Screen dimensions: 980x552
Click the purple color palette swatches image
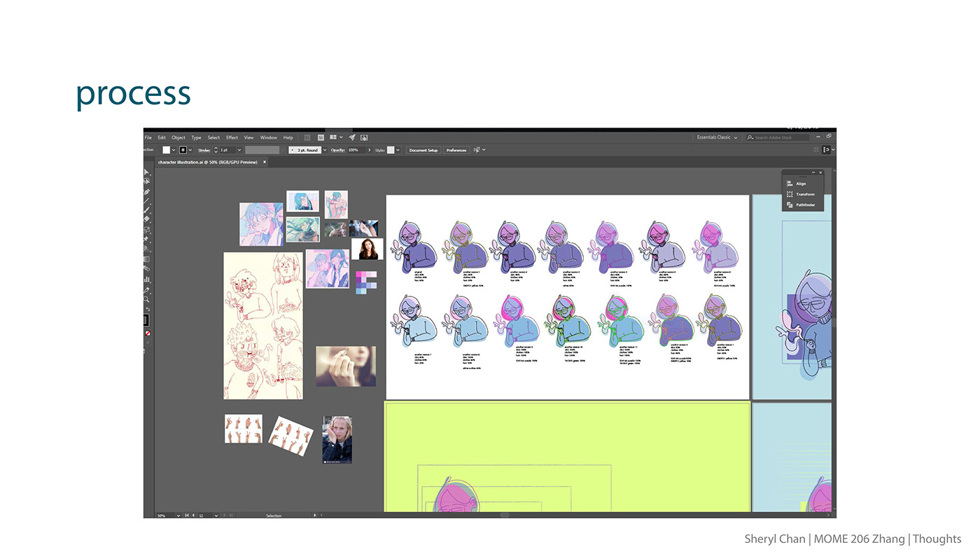coord(366,282)
